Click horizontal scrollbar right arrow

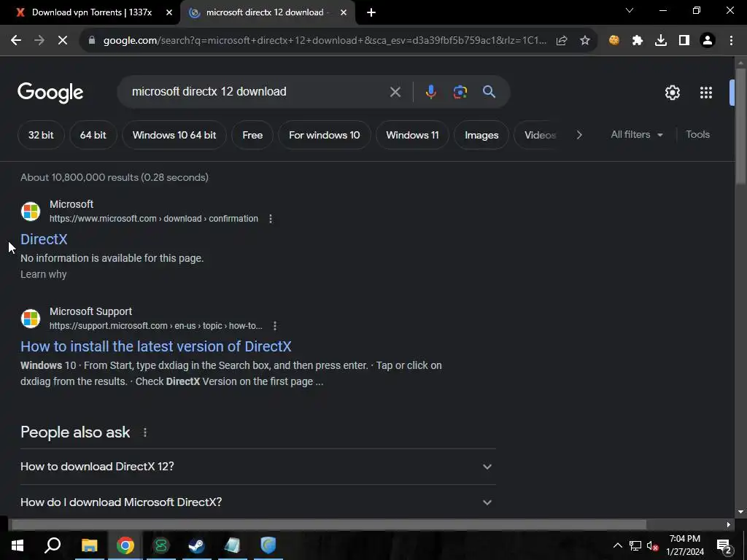(729, 525)
